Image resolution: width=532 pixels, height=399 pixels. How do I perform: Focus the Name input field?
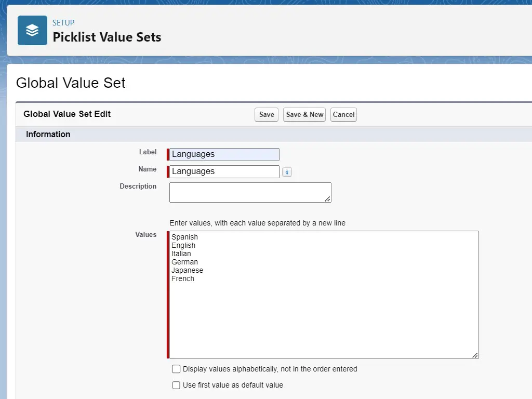click(224, 171)
